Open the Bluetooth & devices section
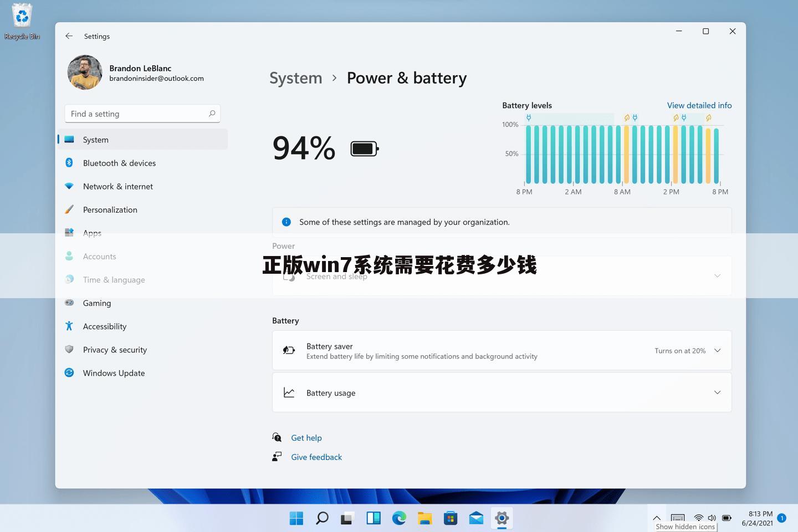 [142, 163]
